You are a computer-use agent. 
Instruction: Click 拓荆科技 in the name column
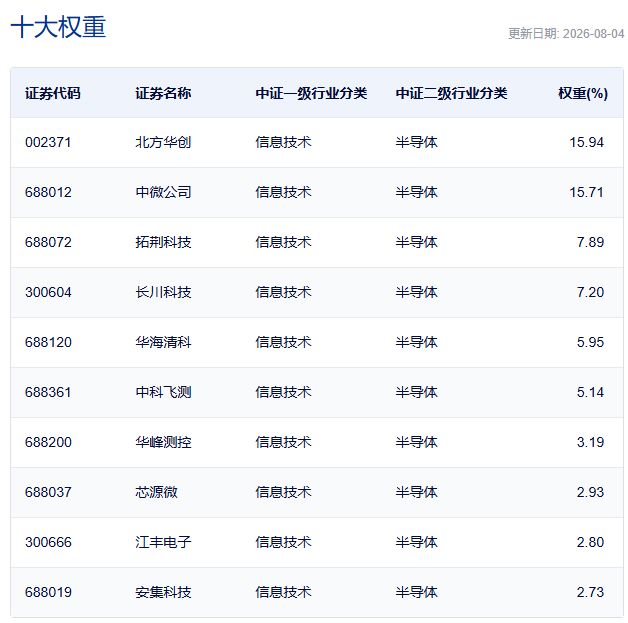pyautogui.click(x=163, y=242)
